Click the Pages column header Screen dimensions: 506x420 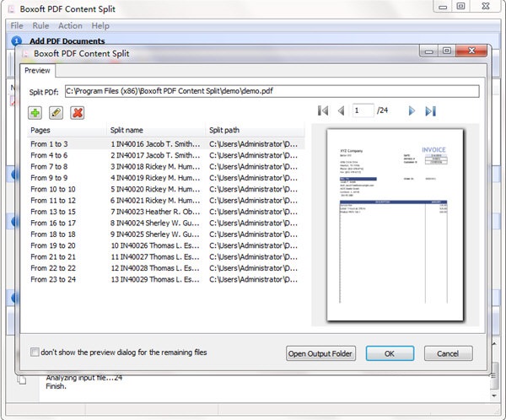pyautogui.click(x=67, y=130)
